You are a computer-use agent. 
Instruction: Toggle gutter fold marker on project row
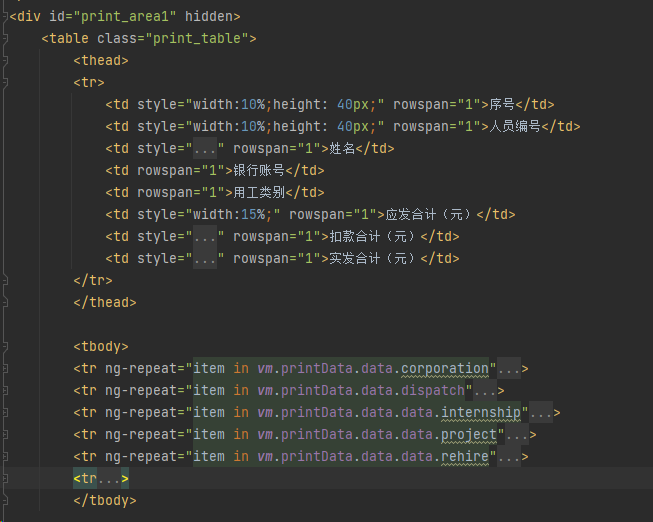tap(5, 435)
